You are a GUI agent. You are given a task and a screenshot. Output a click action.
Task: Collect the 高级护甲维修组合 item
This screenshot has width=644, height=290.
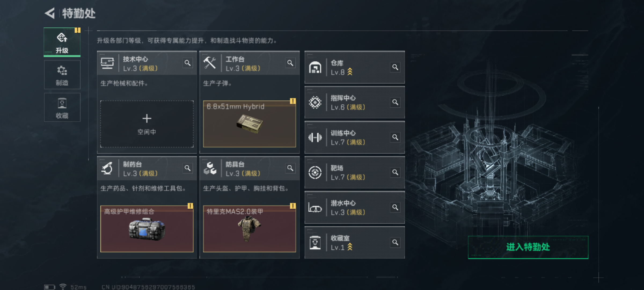click(x=147, y=229)
